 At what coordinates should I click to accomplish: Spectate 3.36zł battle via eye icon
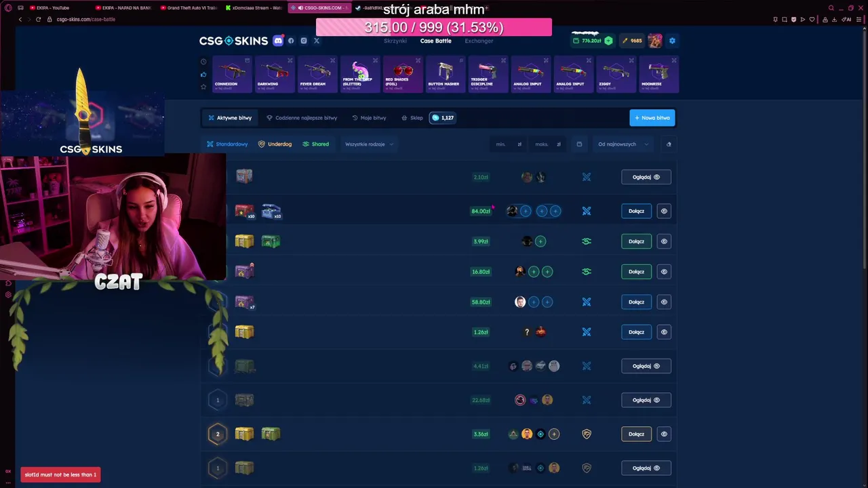[664, 434]
